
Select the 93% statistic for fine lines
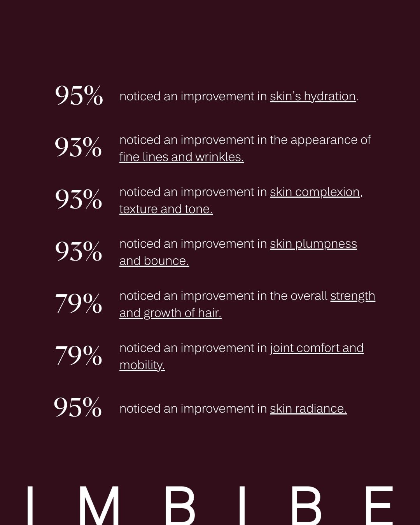click(78, 147)
